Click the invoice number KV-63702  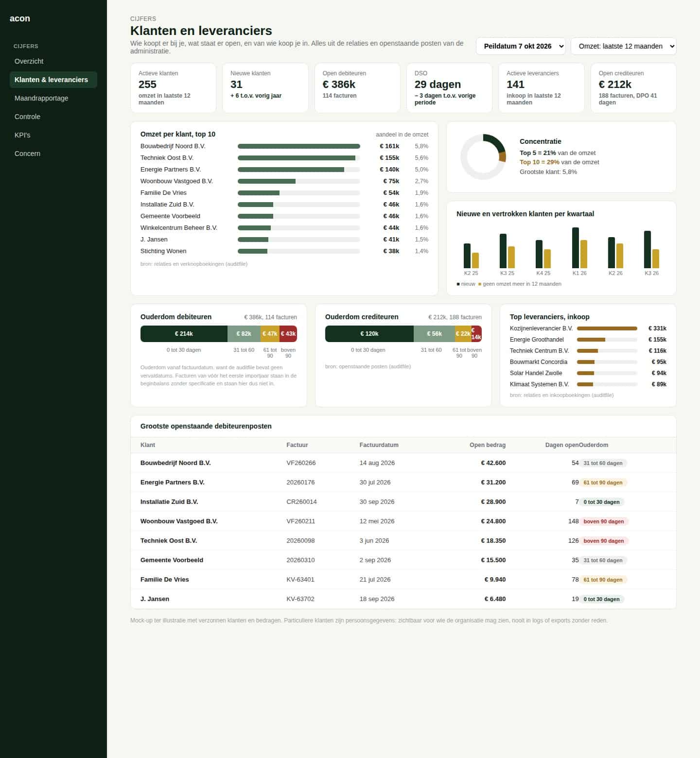[300, 599]
